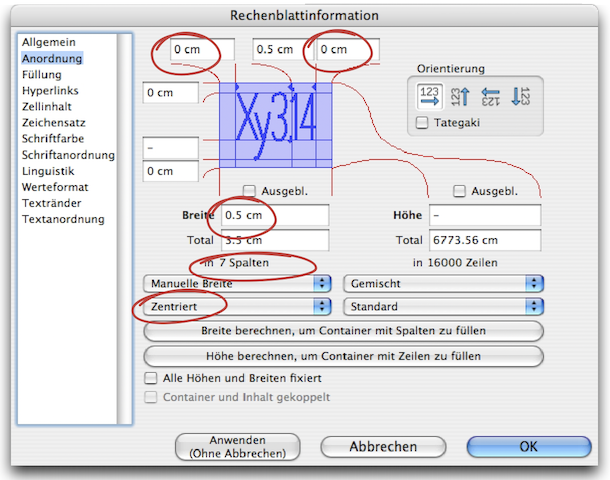The height and width of the screenshot is (480, 610).
Task: Select right-to-left upside-down orientation icon
Action: [491, 96]
